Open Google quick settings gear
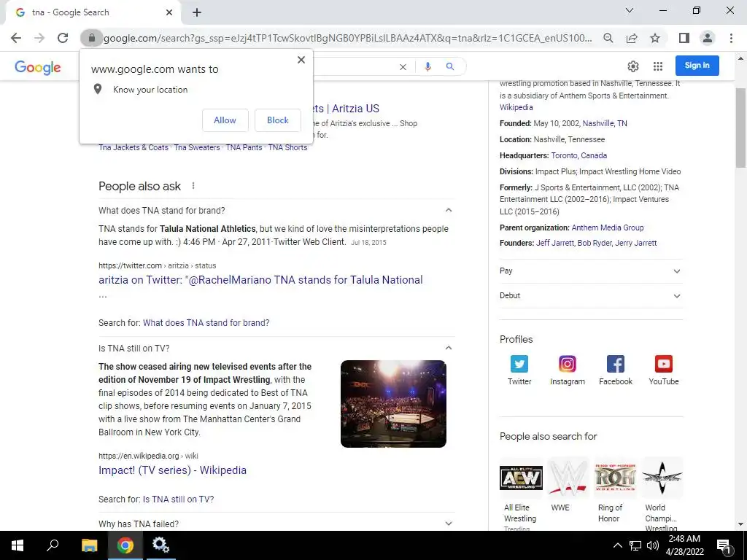The width and height of the screenshot is (747, 560). (632, 66)
